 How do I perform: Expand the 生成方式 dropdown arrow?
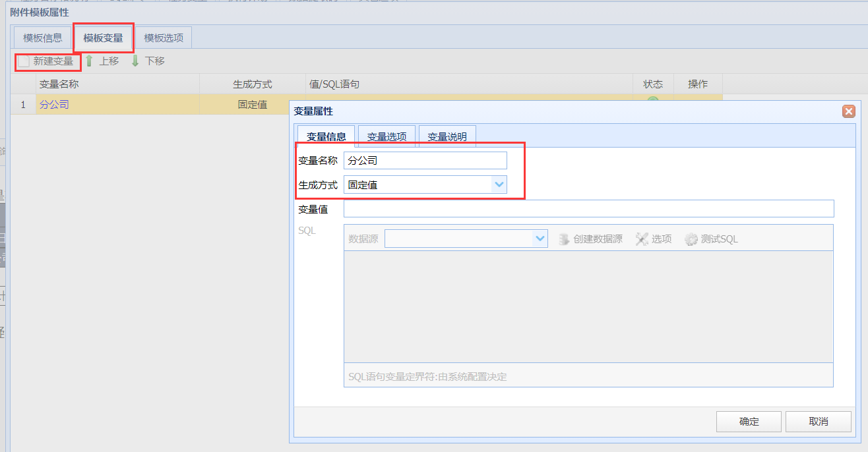click(499, 184)
